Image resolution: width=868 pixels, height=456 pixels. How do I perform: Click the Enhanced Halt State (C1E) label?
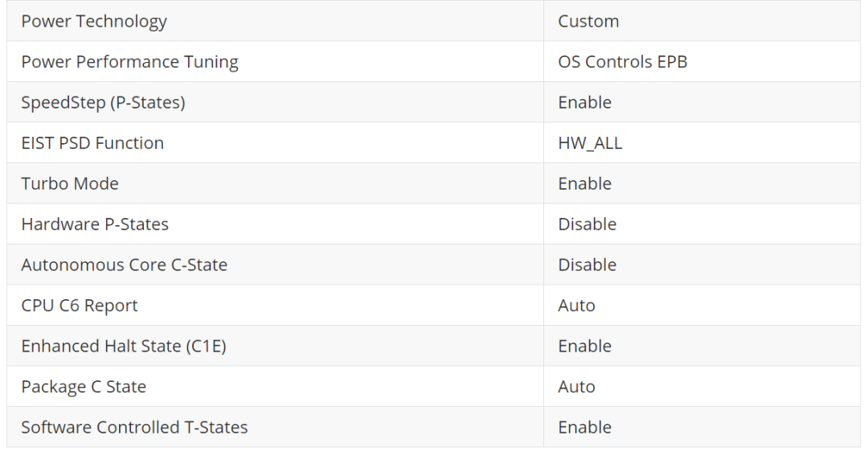pyautogui.click(x=124, y=346)
